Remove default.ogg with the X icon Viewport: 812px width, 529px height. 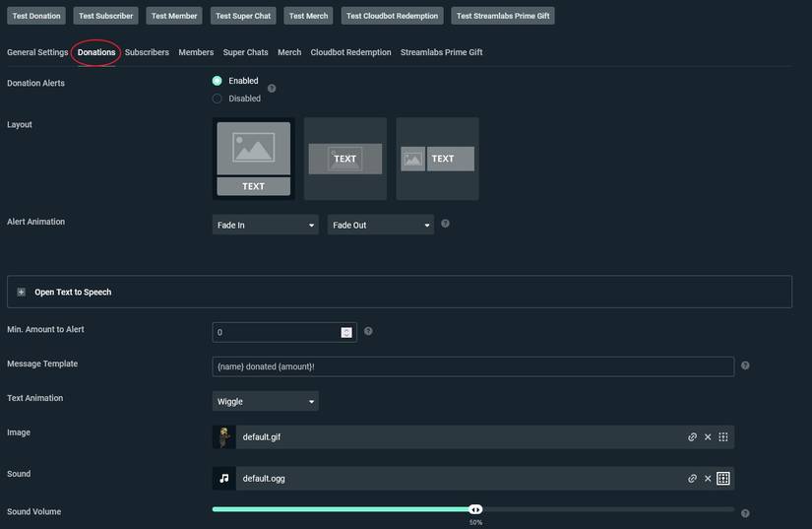click(708, 478)
